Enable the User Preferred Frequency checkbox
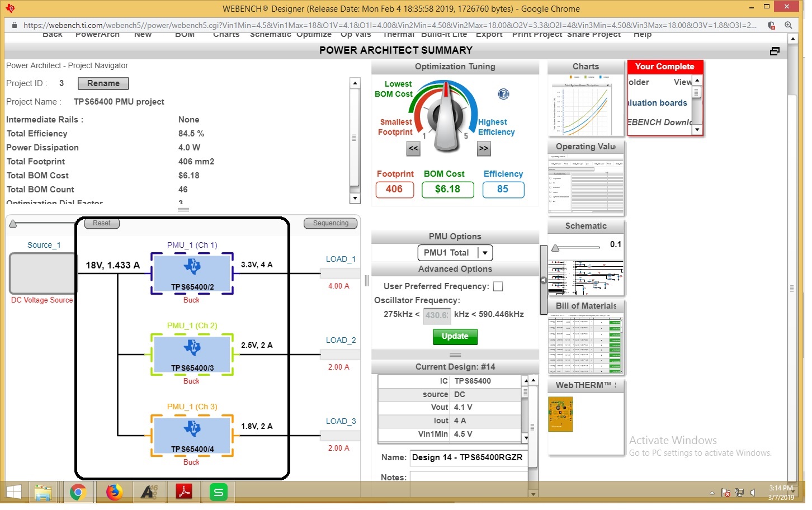This screenshot has height=510, width=812. [498, 286]
